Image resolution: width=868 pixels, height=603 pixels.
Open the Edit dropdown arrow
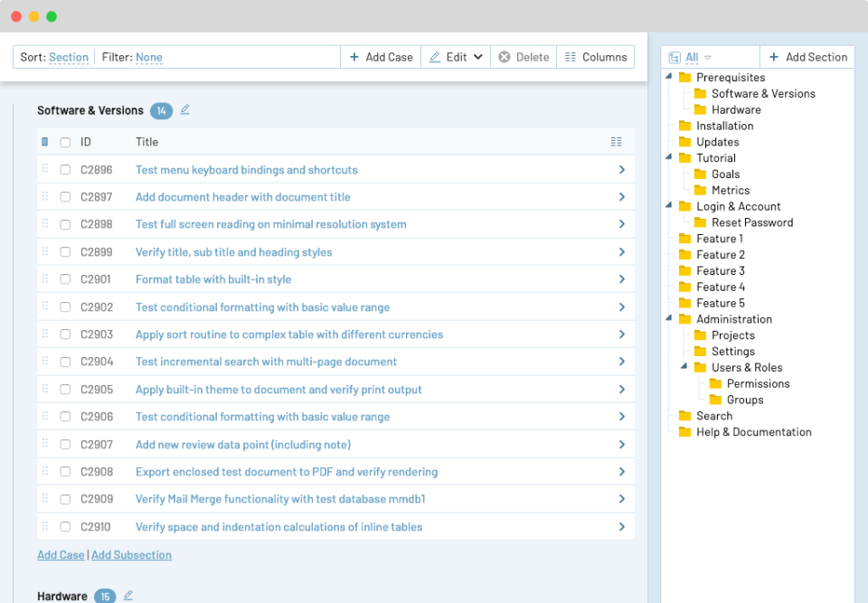480,56
